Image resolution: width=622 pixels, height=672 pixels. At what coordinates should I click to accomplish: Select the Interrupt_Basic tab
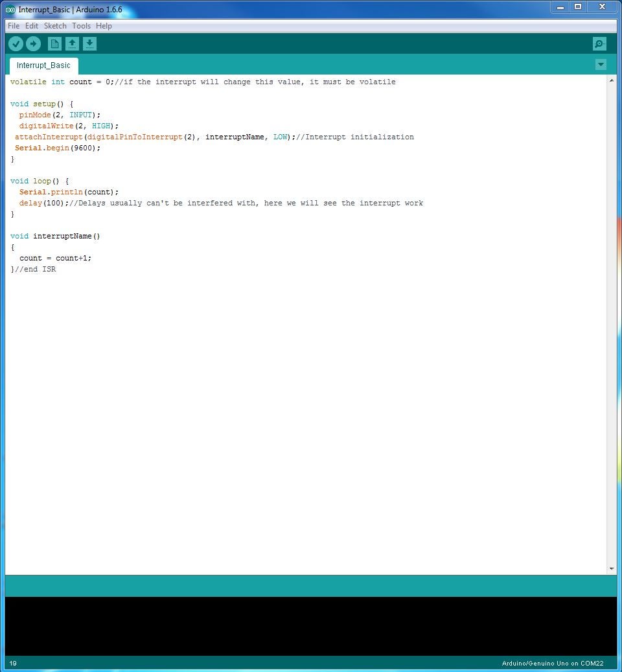43,65
